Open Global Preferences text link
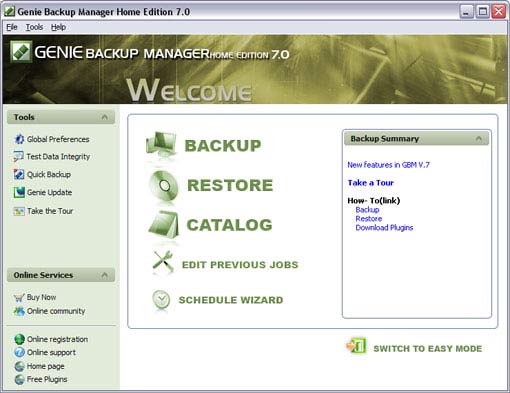510x393 pixels. [58, 139]
